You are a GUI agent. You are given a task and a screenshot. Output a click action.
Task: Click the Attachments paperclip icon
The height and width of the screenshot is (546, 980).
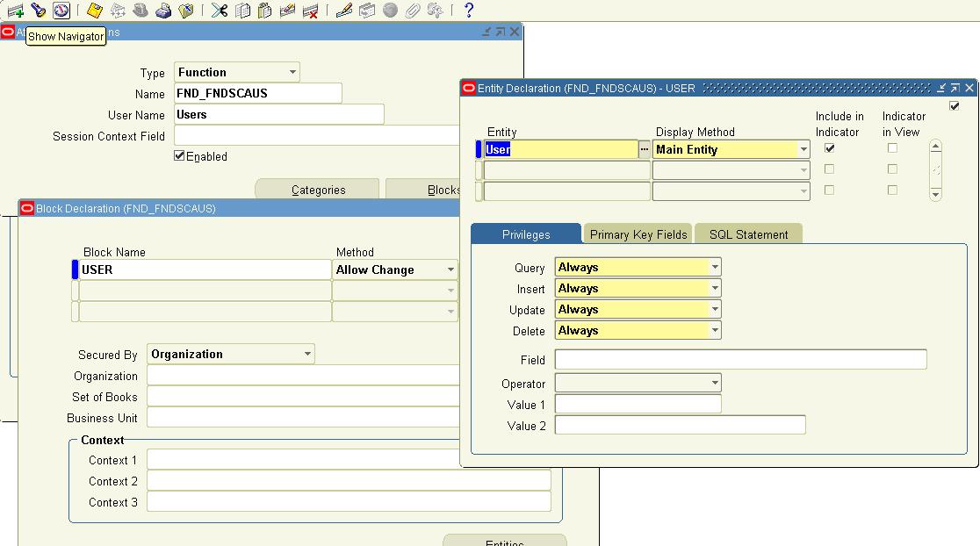pyautogui.click(x=413, y=10)
